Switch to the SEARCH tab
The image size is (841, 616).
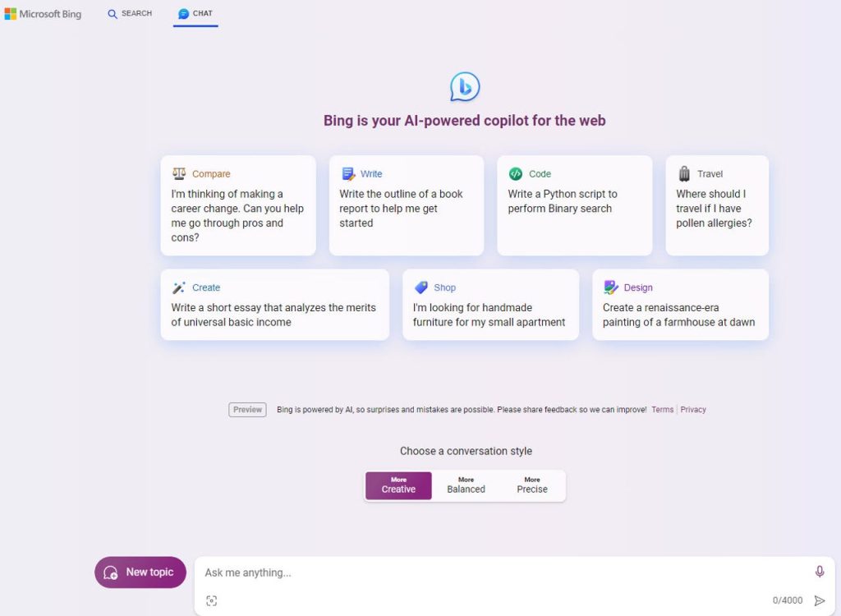pos(129,13)
